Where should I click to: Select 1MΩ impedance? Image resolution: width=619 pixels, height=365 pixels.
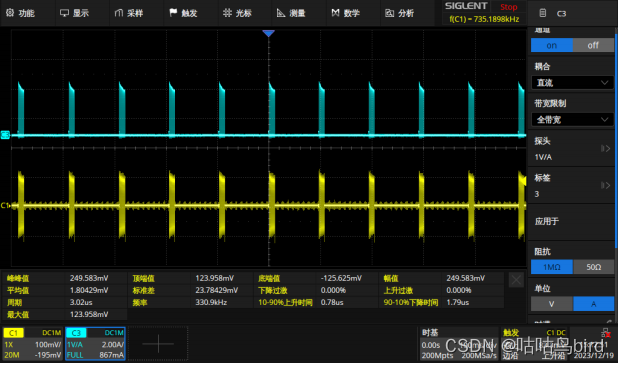click(x=551, y=267)
